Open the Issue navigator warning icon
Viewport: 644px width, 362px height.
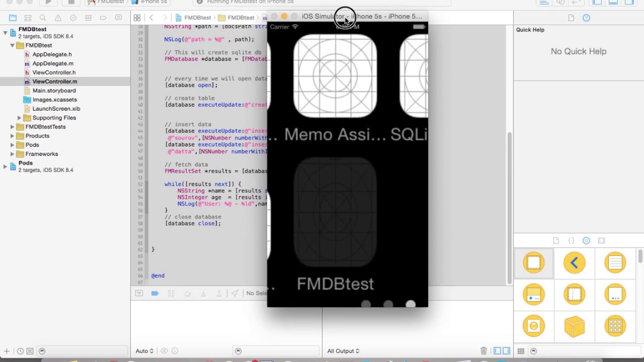pos(58,18)
